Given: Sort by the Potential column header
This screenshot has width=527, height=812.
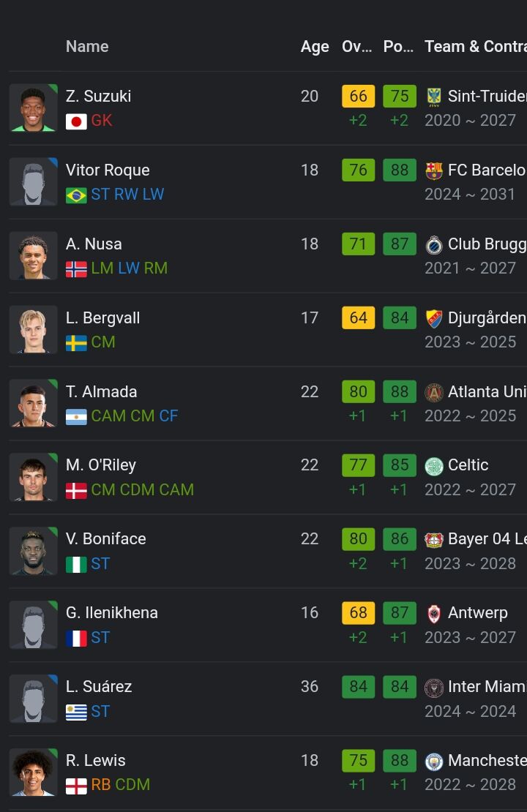Looking at the screenshot, I should point(398,47).
